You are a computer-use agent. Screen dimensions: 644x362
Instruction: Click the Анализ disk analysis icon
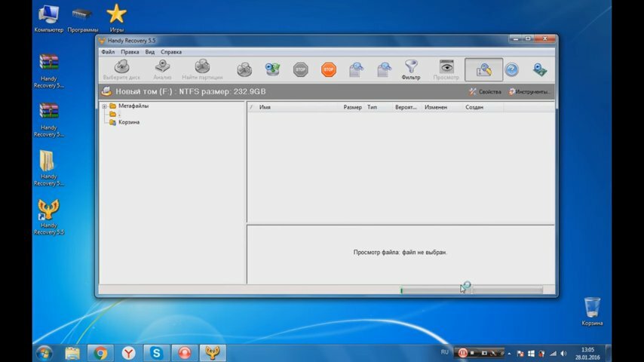162,69
